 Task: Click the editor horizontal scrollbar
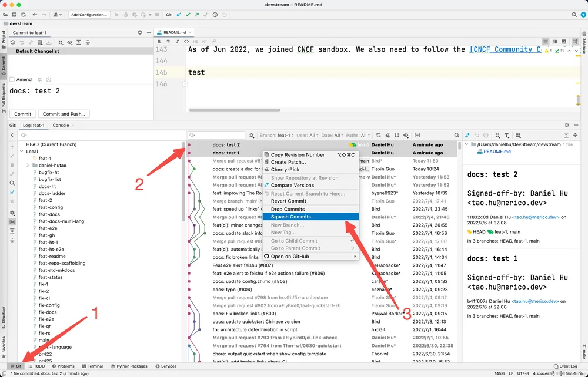click(x=235, y=110)
